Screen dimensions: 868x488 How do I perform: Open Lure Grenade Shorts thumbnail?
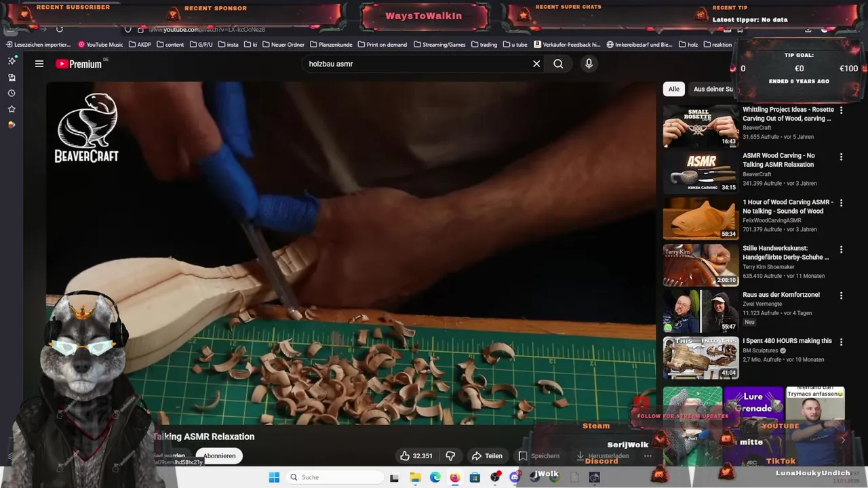pos(753,427)
